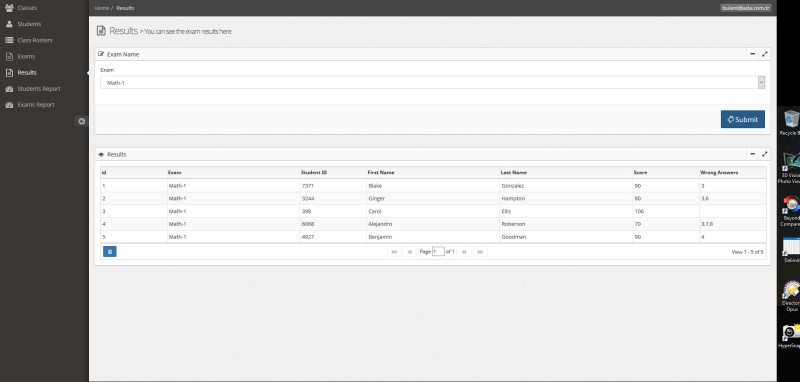Sort table by id column header
This screenshot has width=800, height=382.
pyautogui.click(x=134, y=172)
